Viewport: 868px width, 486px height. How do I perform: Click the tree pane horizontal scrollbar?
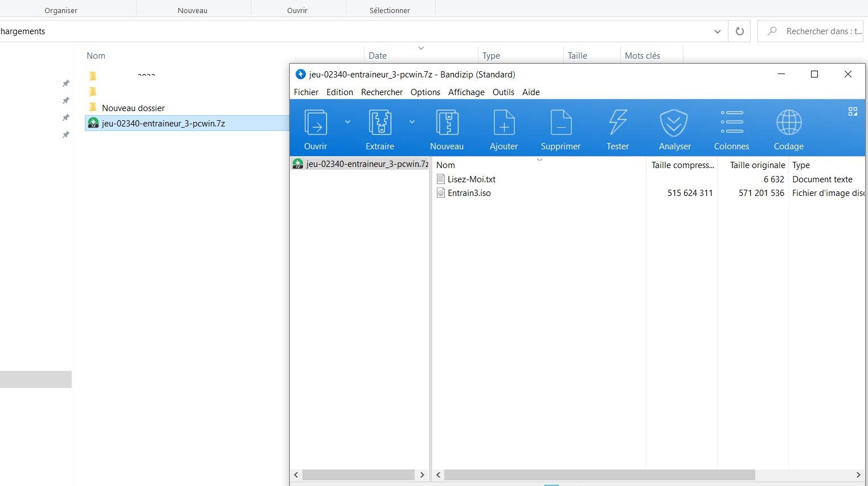358,475
